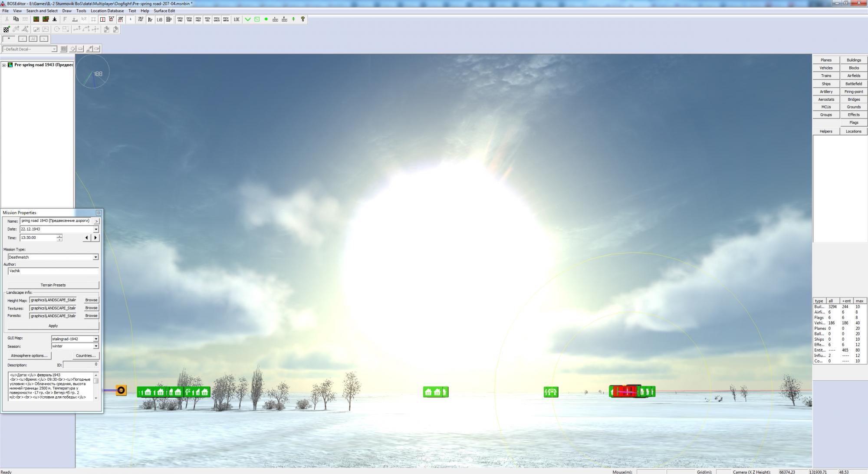Click the Copy icon in toolbar
Image resolution: width=868 pixels, height=474 pixels.
point(16,19)
